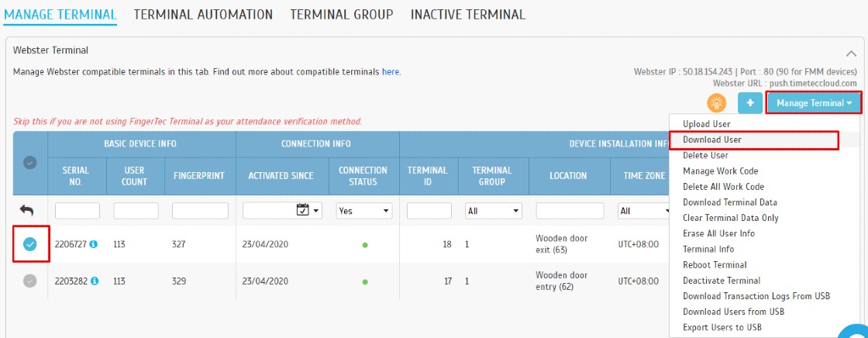Open the Activated Since calendar picker icon

[302, 210]
